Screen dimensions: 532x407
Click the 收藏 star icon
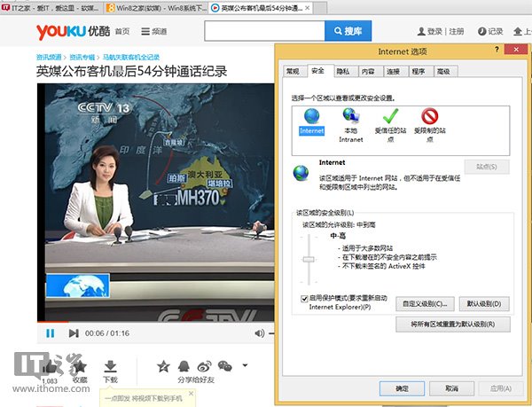(x=80, y=366)
